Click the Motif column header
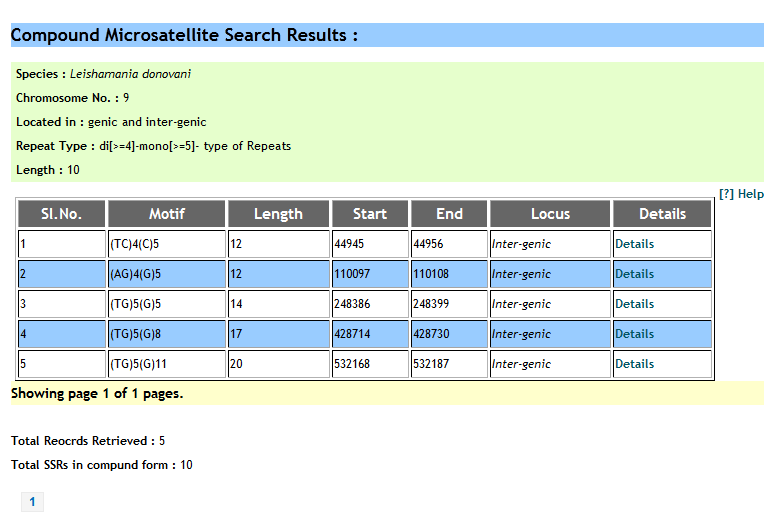779x522 pixels. (x=166, y=214)
